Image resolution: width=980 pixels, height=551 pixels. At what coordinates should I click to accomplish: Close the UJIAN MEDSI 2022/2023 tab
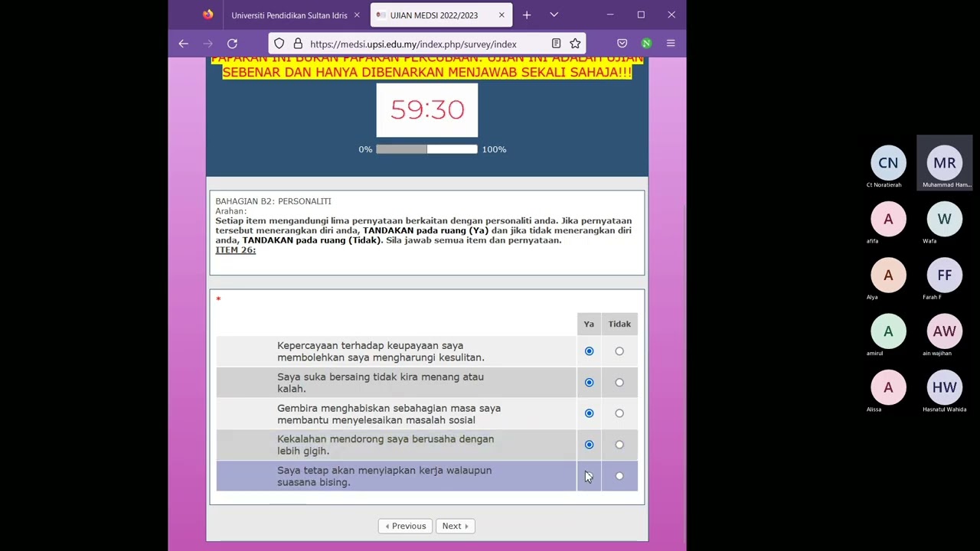(x=501, y=15)
